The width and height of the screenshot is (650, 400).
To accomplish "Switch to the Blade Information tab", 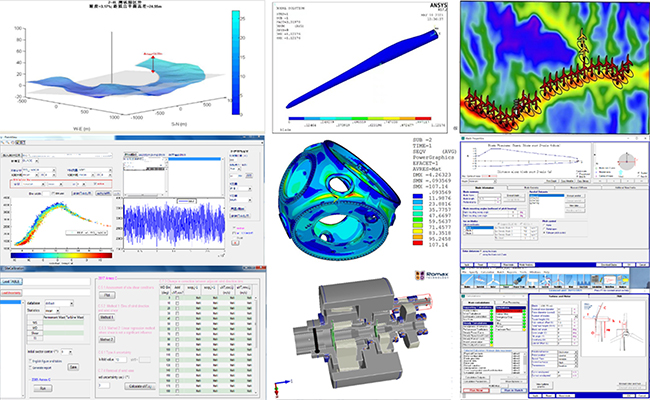I will [x=482, y=186].
